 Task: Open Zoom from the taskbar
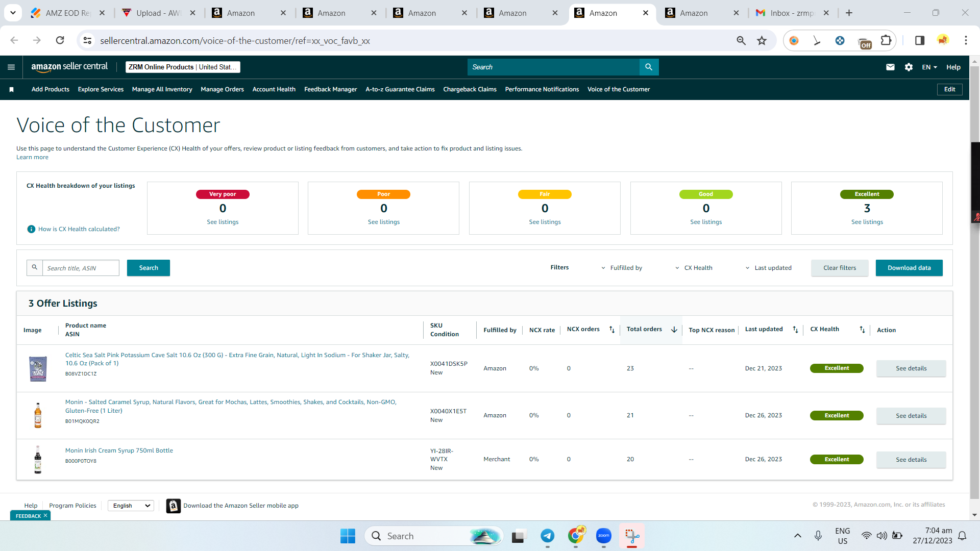click(604, 536)
